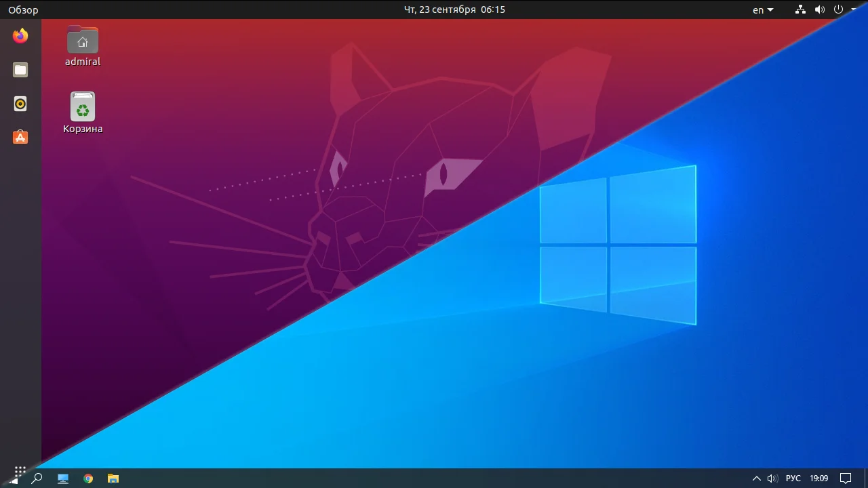
Task: Launch Firefox from the Ubuntu dock
Action: tap(20, 36)
